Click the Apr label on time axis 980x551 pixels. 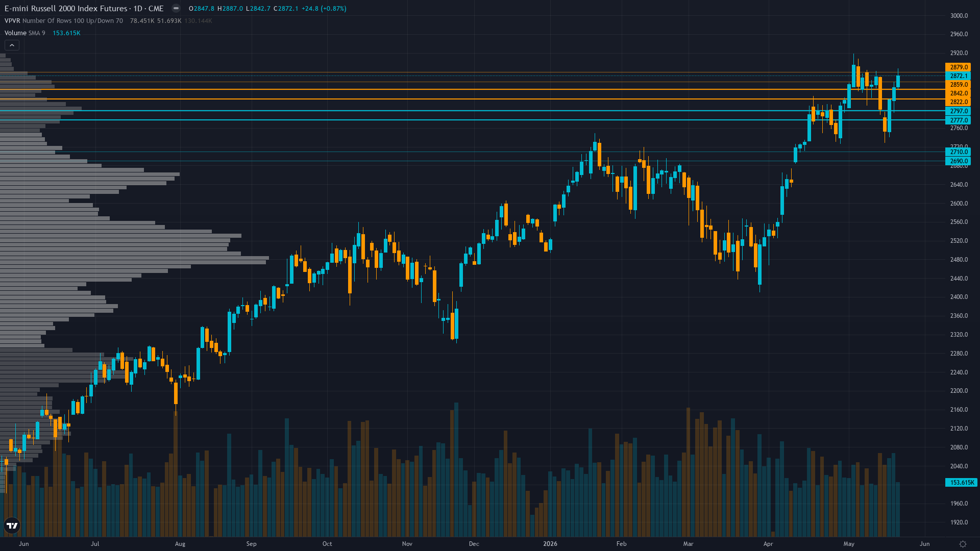point(768,544)
